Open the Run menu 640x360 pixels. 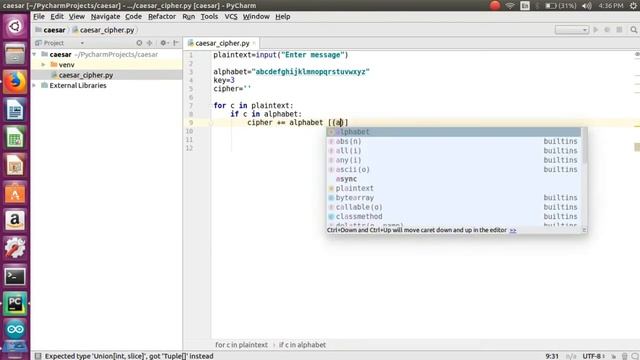coord(188,16)
